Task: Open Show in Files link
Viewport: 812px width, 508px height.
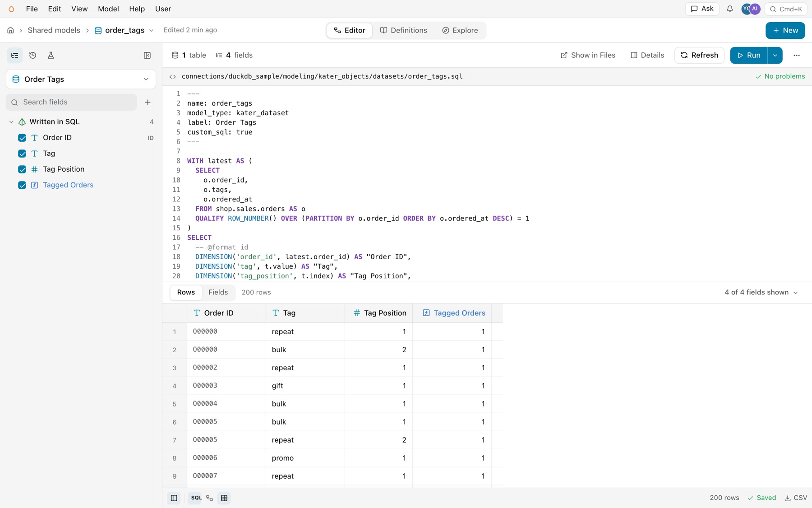Action: [x=588, y=56]
